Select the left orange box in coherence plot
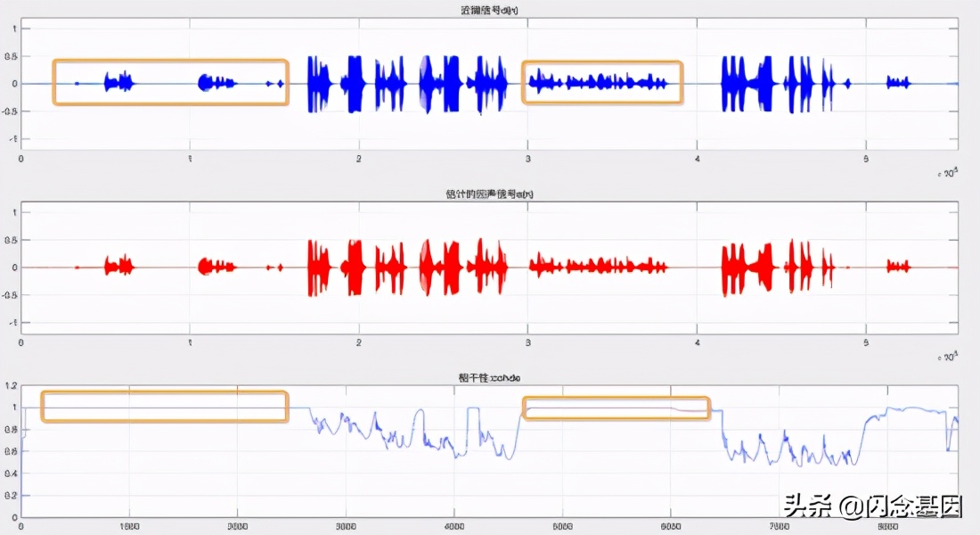The height and width of the screenshot is (535, 980). [x=164, y=407]
